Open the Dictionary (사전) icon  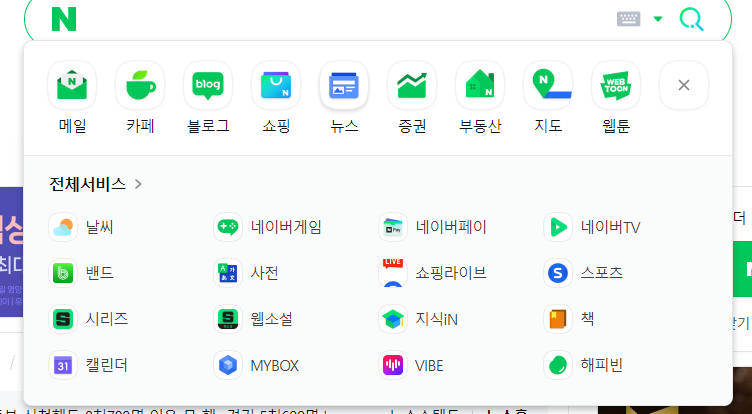pos(228,273)
